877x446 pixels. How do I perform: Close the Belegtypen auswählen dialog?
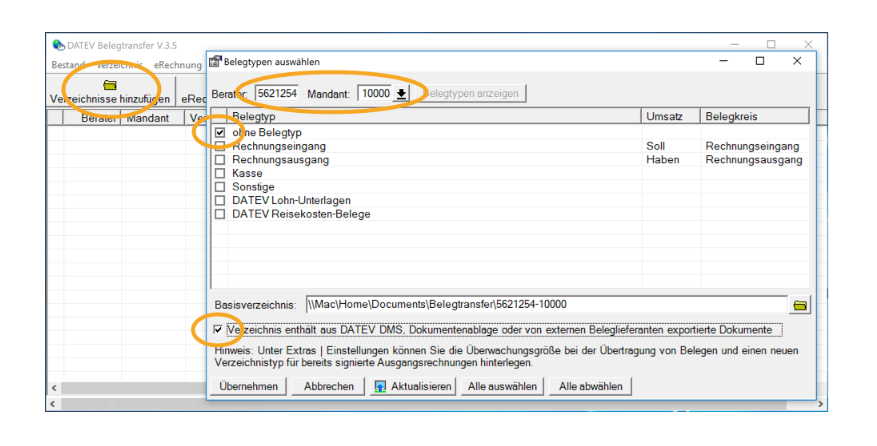pos(797,61)
